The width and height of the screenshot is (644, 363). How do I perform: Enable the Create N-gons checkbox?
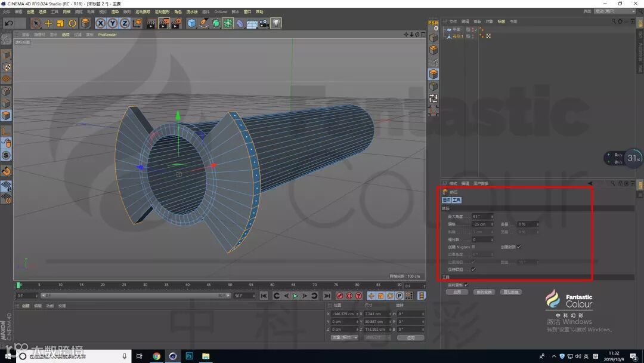point(473,247)
